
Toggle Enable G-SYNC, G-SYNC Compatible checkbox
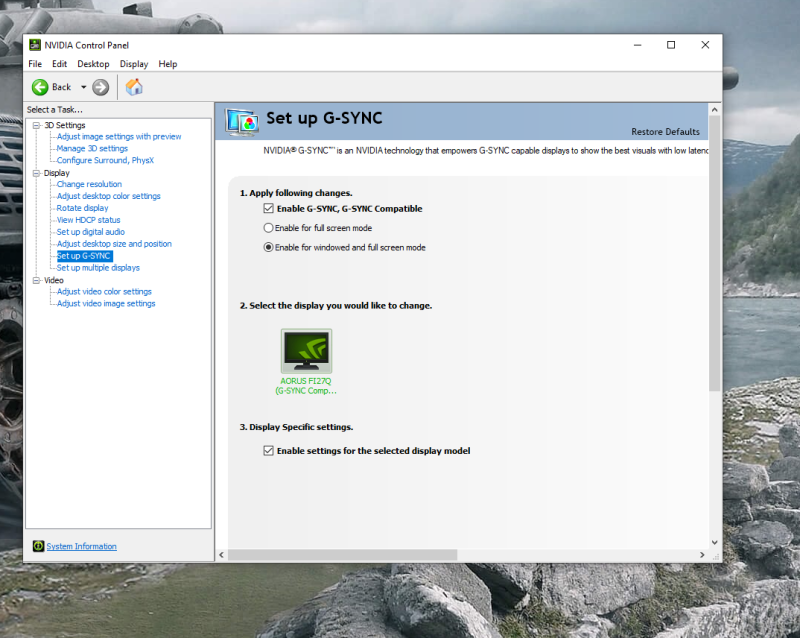pos(268,209)
